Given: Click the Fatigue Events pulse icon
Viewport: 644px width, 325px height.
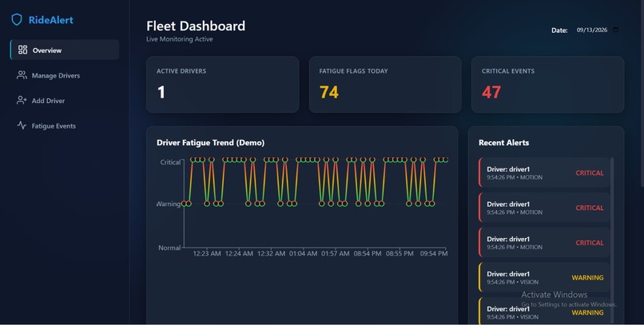Looking at the screenshot, I should (x=22, y=125).
